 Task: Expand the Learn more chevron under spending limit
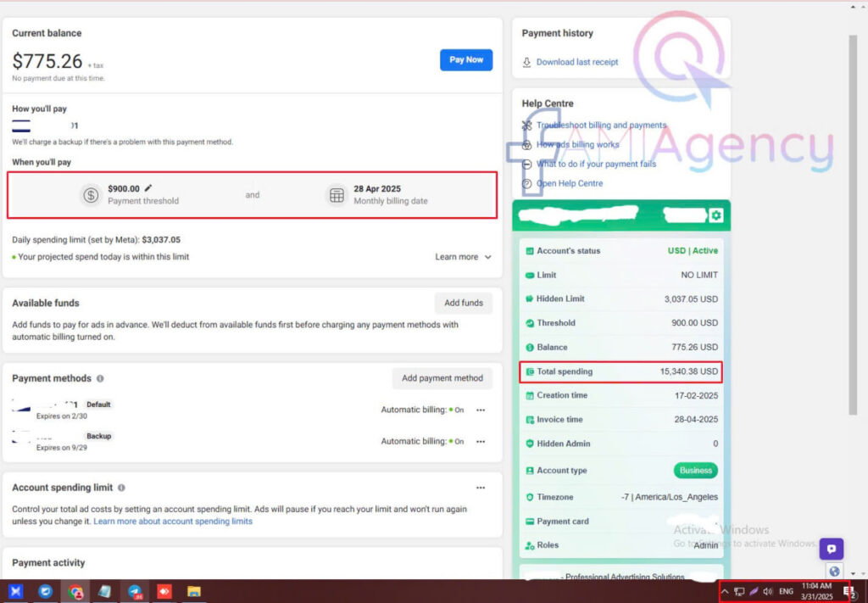(487, 257)
